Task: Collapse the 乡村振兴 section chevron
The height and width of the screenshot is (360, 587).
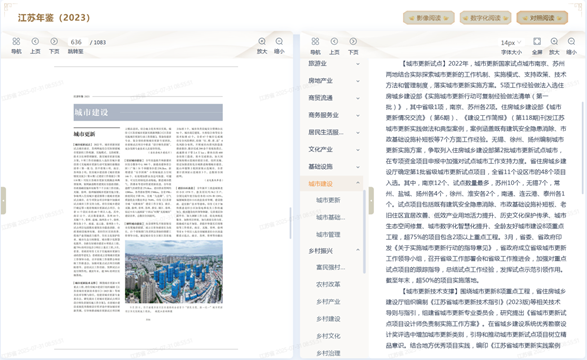Action: point(358,250)
